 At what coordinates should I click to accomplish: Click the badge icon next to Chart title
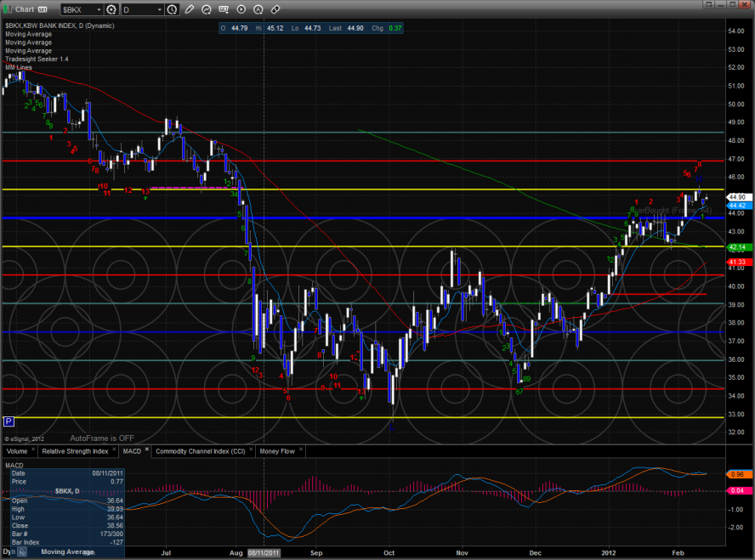[43, 9]
